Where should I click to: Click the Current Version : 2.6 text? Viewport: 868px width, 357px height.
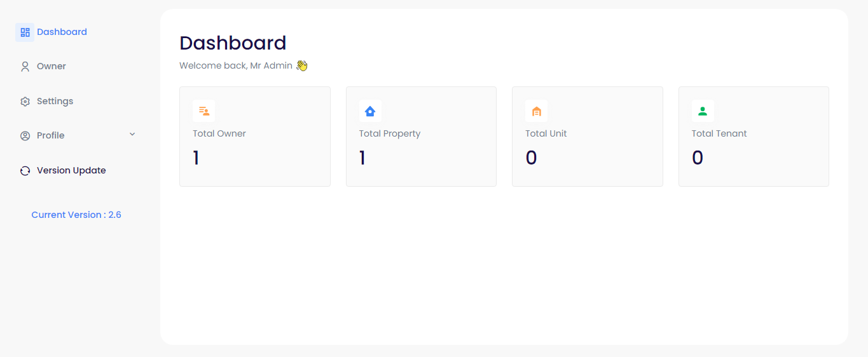tap(76, 215)
